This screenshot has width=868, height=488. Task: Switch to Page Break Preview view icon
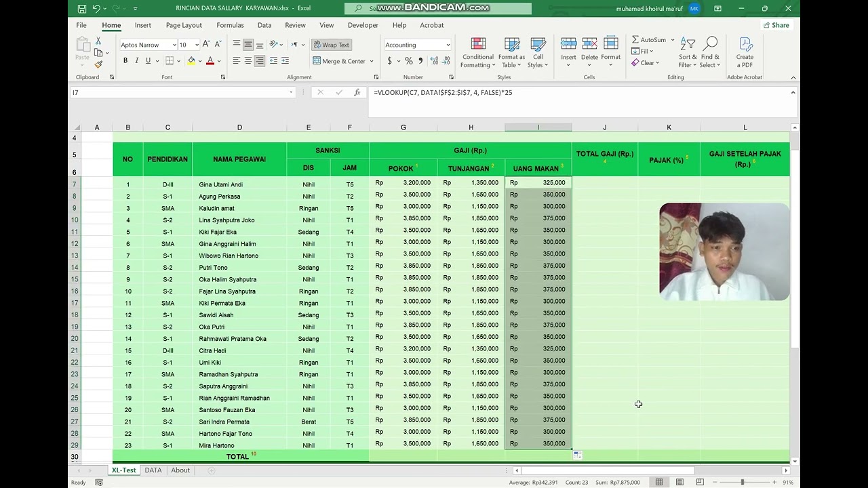[x=698, y=482]
